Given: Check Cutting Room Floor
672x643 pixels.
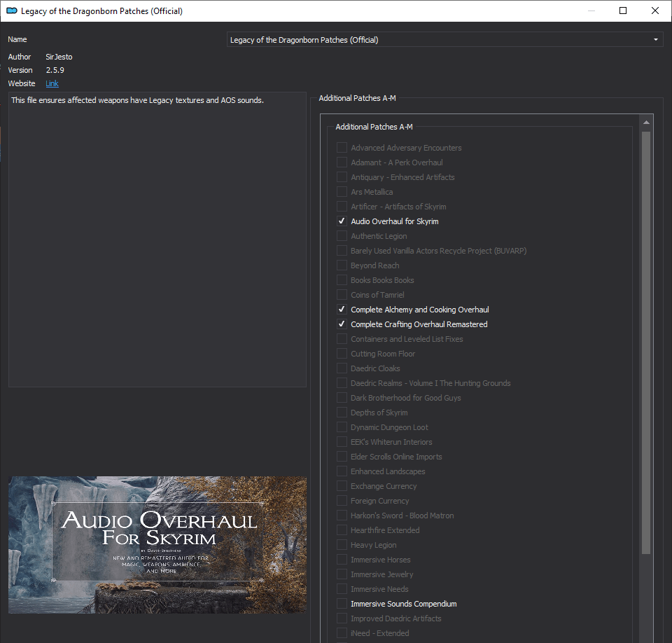Looking at the screenshot, I should click(x=342, y=354).
